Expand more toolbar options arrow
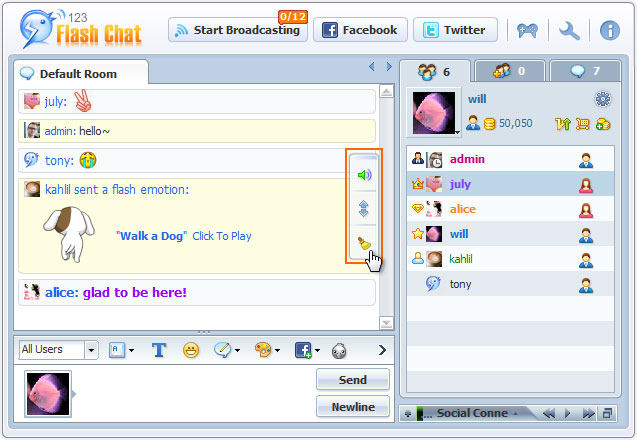 tap(382, 350)
